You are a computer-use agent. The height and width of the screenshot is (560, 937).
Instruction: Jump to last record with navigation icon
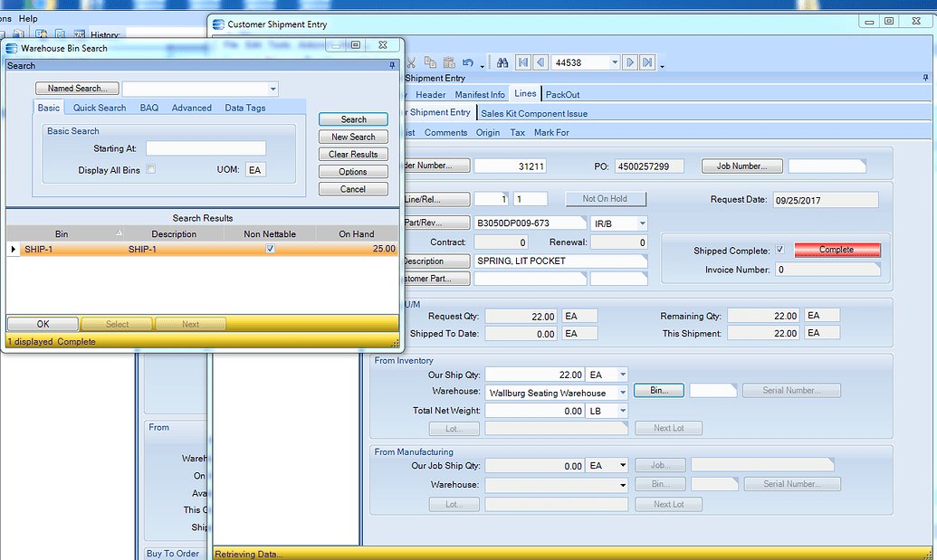(648, 62)
